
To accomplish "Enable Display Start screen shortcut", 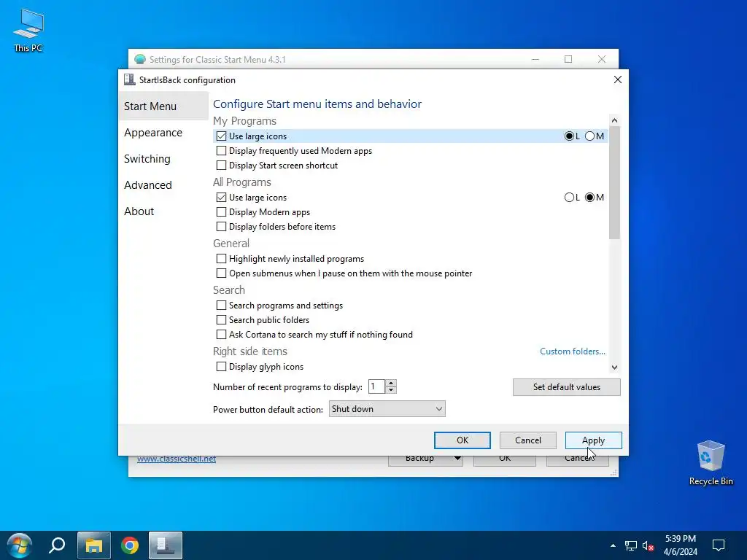I will pyautogui.click(x=221, y=166).
